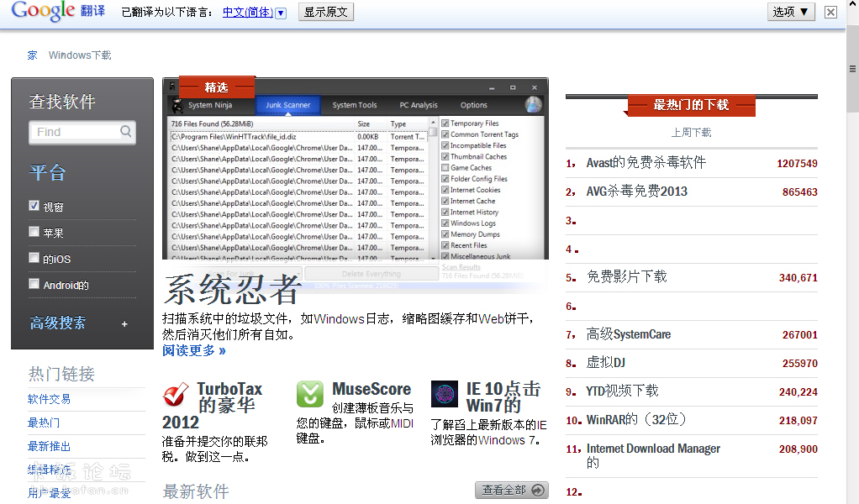Viewport: 859px width, 504px height.
Task: Open Windows下载 breadcrumb link
Action: pos(80,55)
